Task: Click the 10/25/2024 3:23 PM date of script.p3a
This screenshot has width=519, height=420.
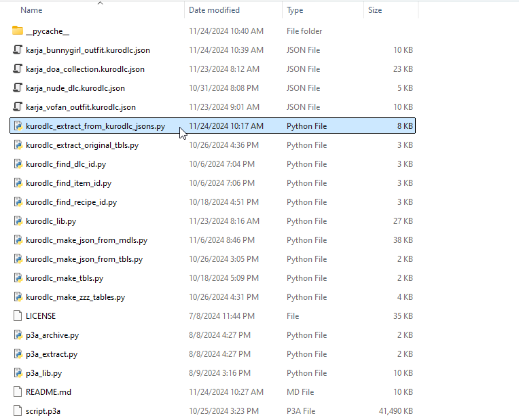Action: coord(223,411)
